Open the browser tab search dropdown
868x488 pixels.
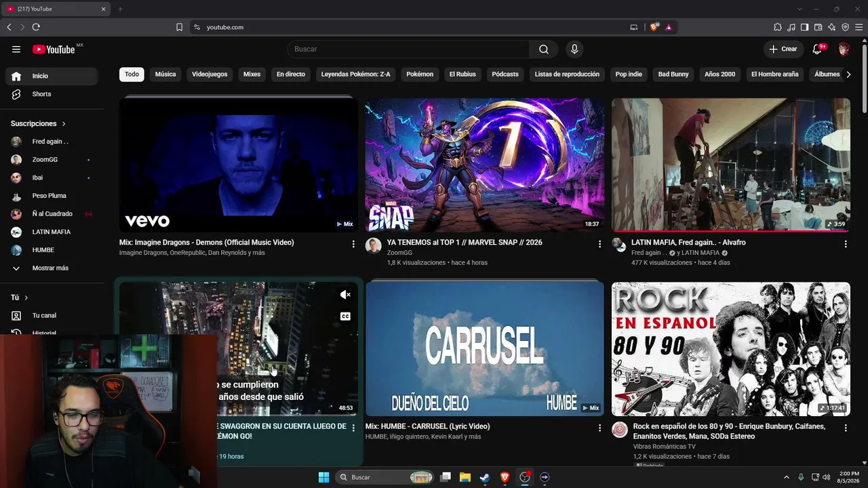click(x=800, y=9)
